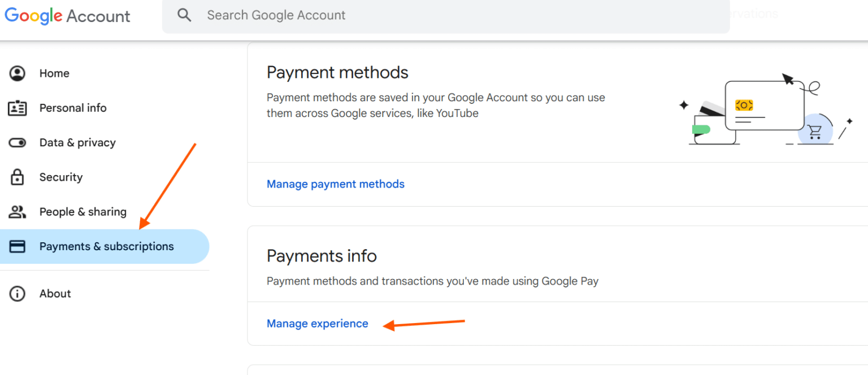Viewport: 868px width, 375px height.
Task: Open People & sharing settings
Action: point(83,211)
